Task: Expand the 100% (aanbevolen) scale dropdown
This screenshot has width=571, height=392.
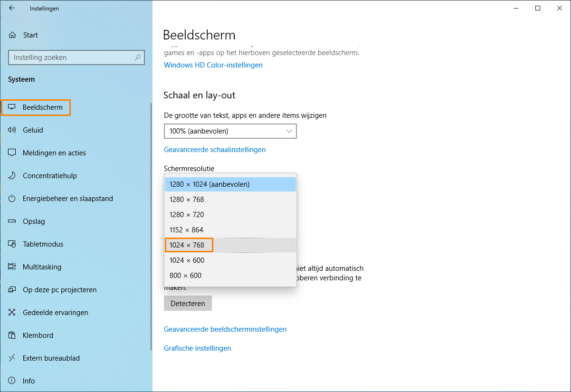Action: pyautogui.click(x=230, y=131)
